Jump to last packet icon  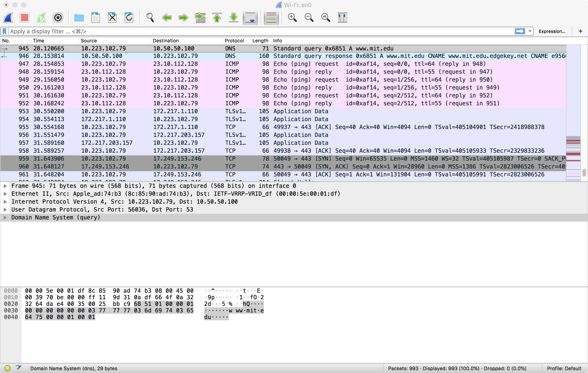pos(233,18)
